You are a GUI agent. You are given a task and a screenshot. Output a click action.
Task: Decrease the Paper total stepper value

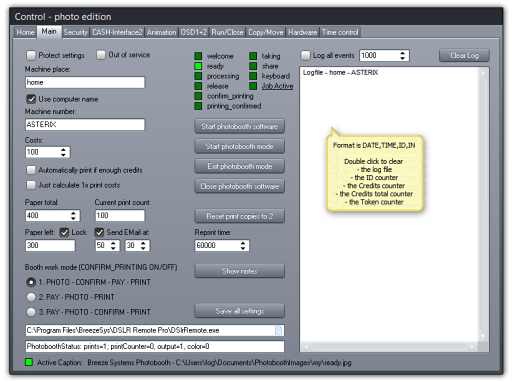73,218
